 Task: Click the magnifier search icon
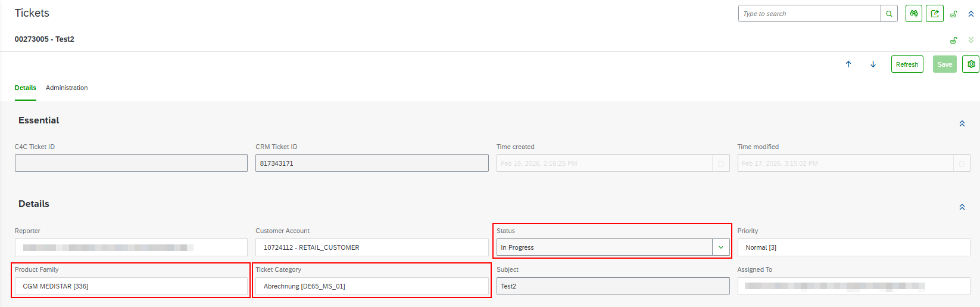click(x=889, y=14)
